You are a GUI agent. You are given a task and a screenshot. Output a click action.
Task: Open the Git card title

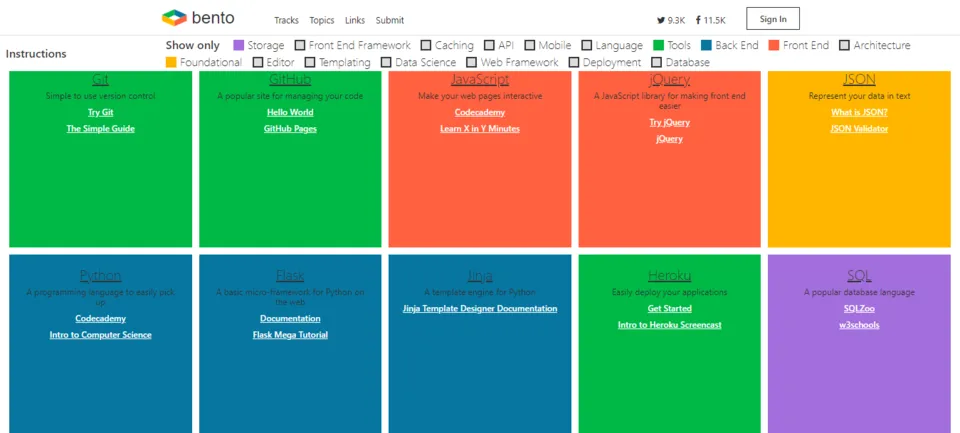click(100, 80)
